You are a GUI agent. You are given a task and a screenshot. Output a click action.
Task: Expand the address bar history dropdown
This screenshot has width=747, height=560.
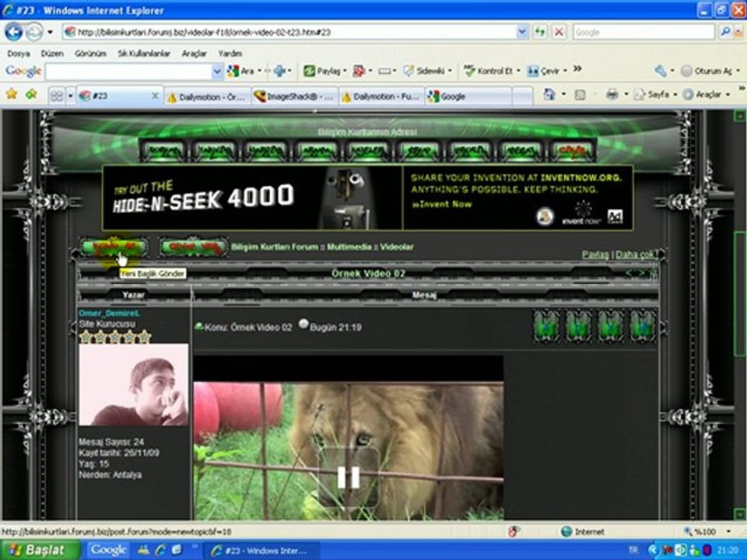[x=522, y=33]
